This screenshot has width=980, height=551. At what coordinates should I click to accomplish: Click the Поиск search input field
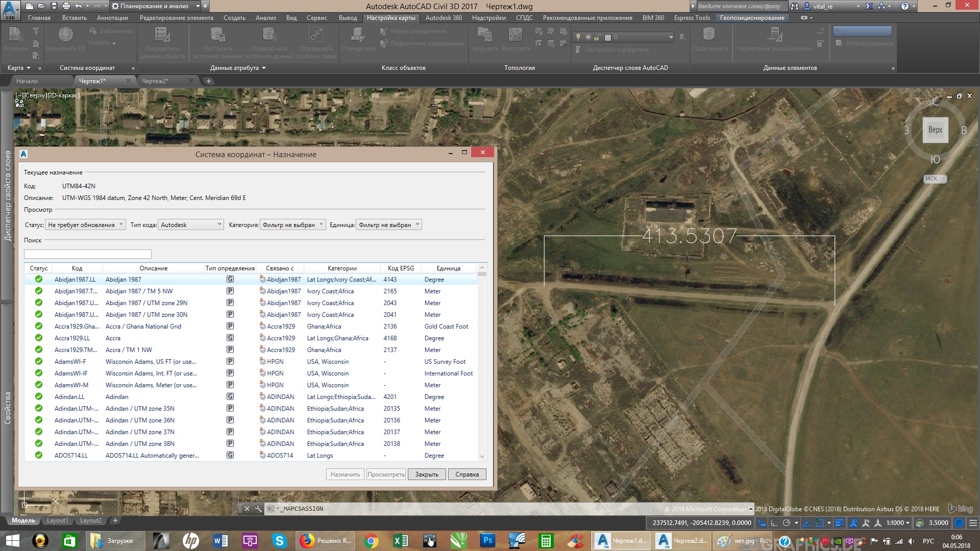click(88, 254)
